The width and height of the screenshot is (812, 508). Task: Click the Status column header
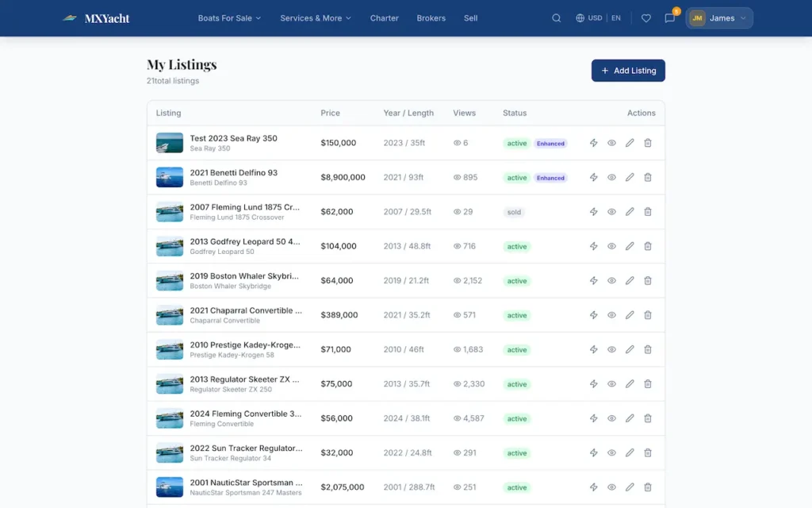click(x=515, y=113)
